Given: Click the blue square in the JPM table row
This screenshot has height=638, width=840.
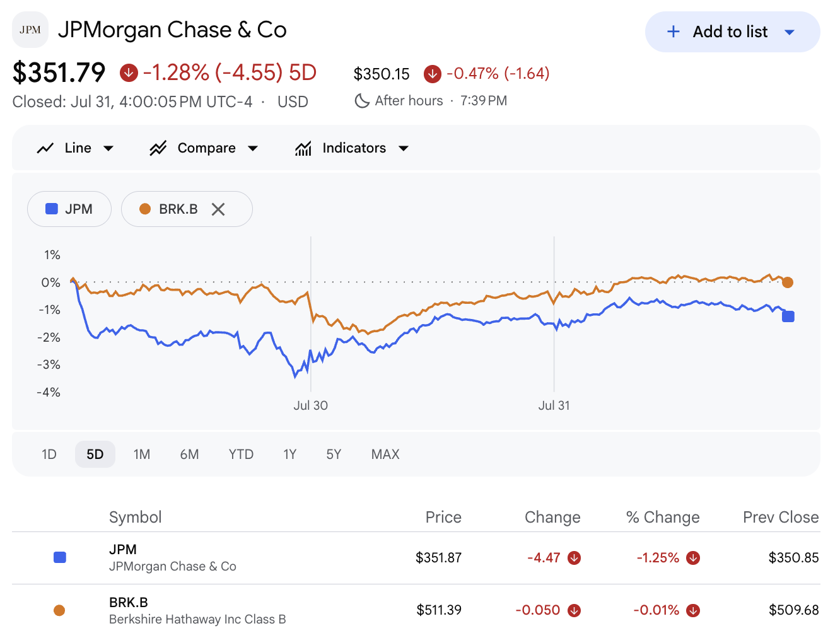Looking at the screenshot, I should coord(60,557).
